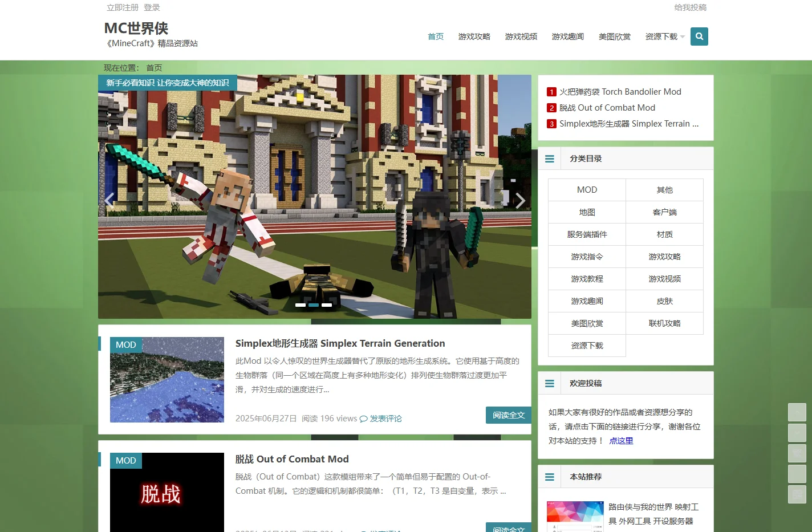Open 首页 in top navigation

(436, 36)
